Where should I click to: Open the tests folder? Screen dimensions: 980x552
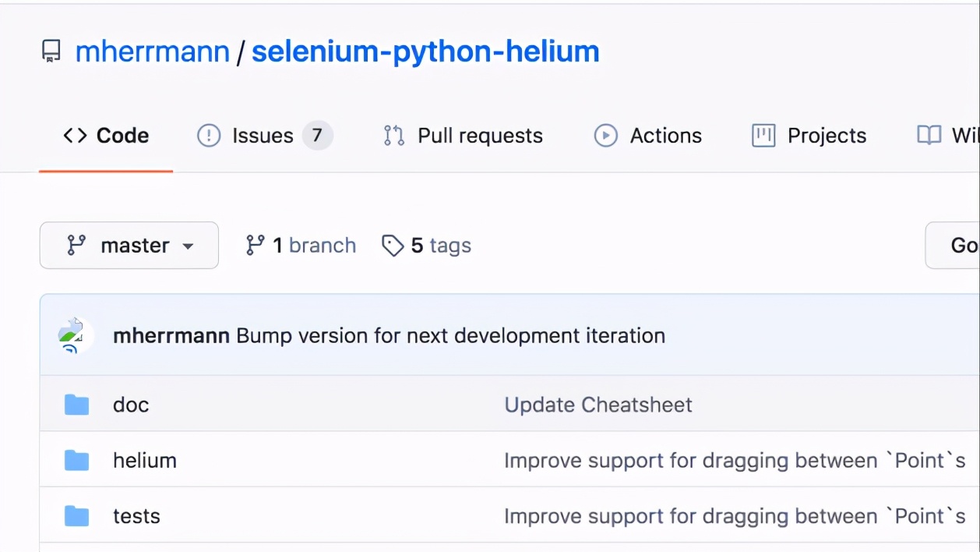coord(136,516)
